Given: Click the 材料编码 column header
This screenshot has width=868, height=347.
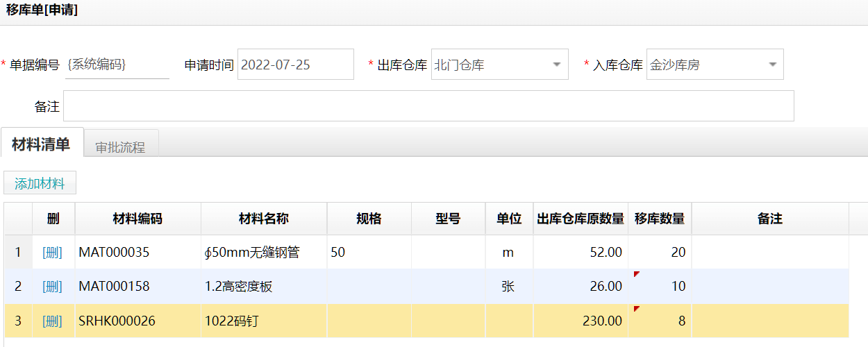Looking at the screenshot, I should [x=137, y=219].
